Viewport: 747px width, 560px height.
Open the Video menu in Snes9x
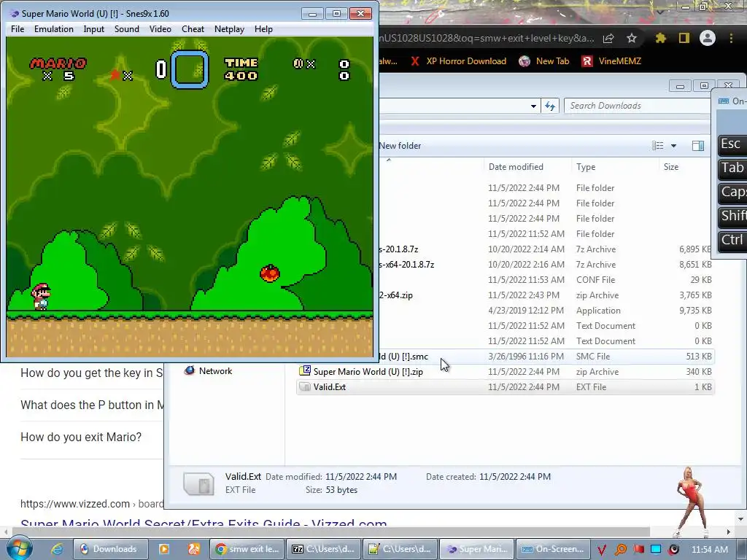pyautogui.click(x=160, y=29)
